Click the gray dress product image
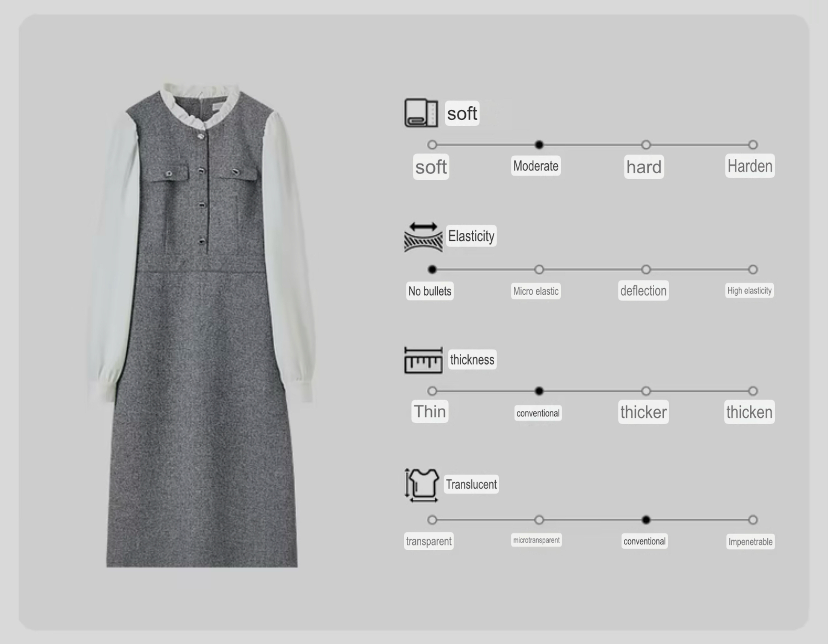828x644 pixels. (202, 325)
